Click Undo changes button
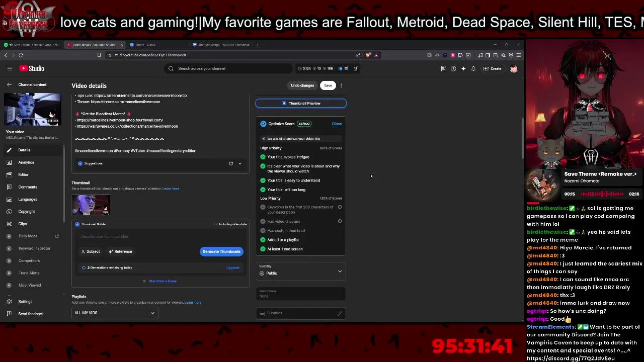Image resolution: width=644 pixels, height=362 pixels. coord(302,85)
